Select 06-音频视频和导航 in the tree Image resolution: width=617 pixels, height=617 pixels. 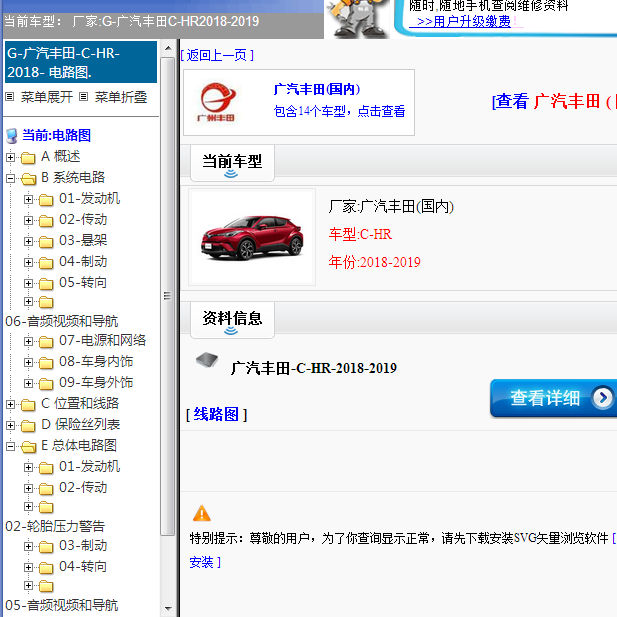point(62,321)
